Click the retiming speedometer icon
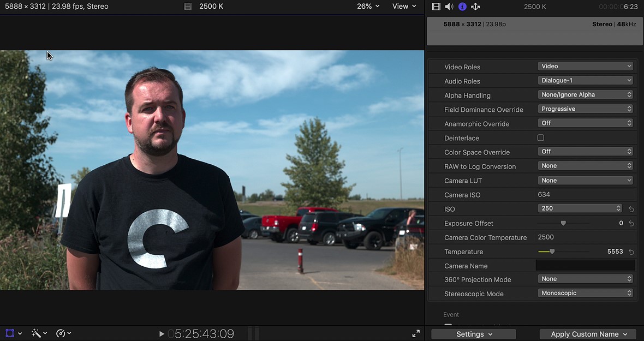 click(61, 333)
